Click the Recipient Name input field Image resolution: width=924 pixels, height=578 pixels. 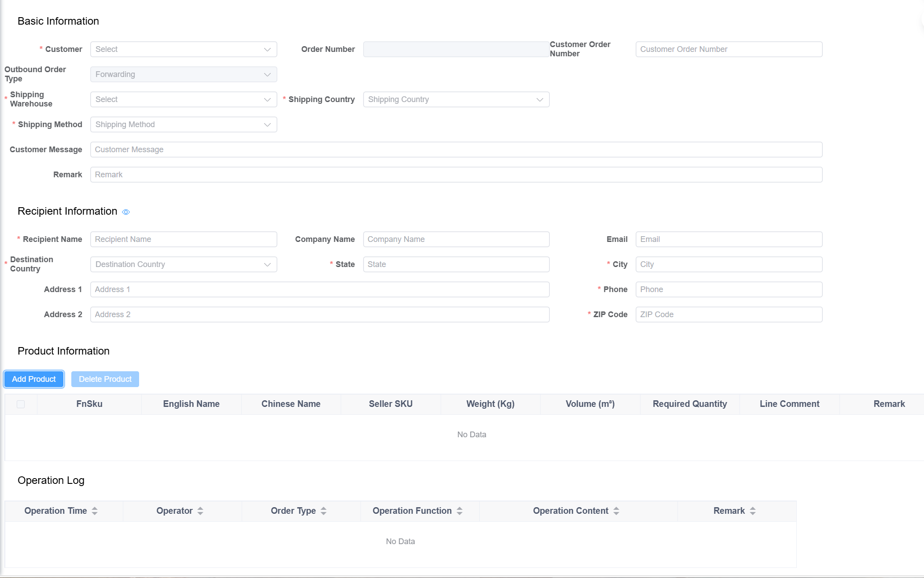click(183, 239)
